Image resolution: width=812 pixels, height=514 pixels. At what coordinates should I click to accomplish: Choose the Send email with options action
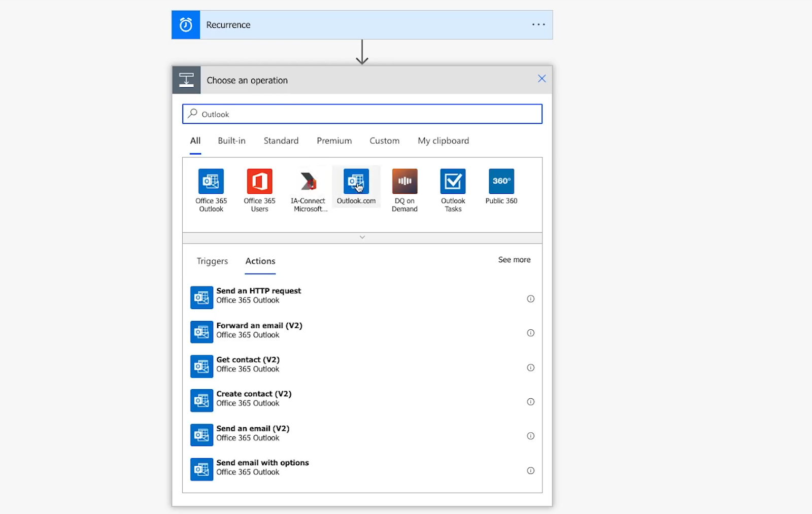tap(362, 469)
